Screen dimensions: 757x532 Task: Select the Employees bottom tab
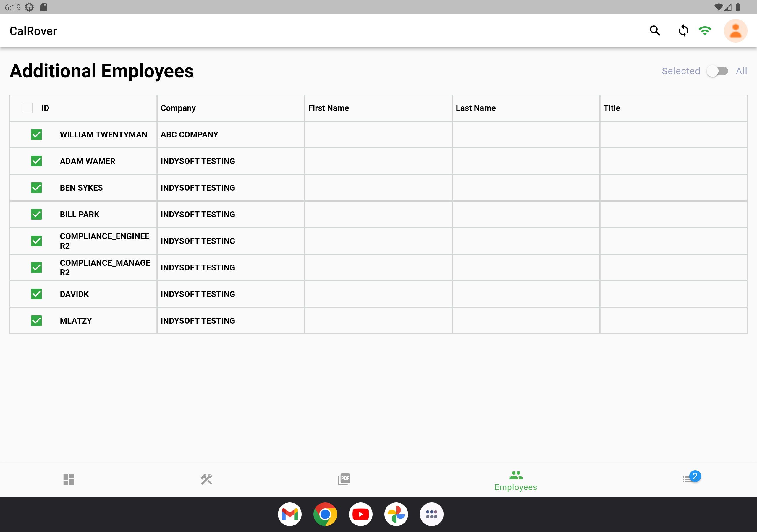tap(516, 480)
